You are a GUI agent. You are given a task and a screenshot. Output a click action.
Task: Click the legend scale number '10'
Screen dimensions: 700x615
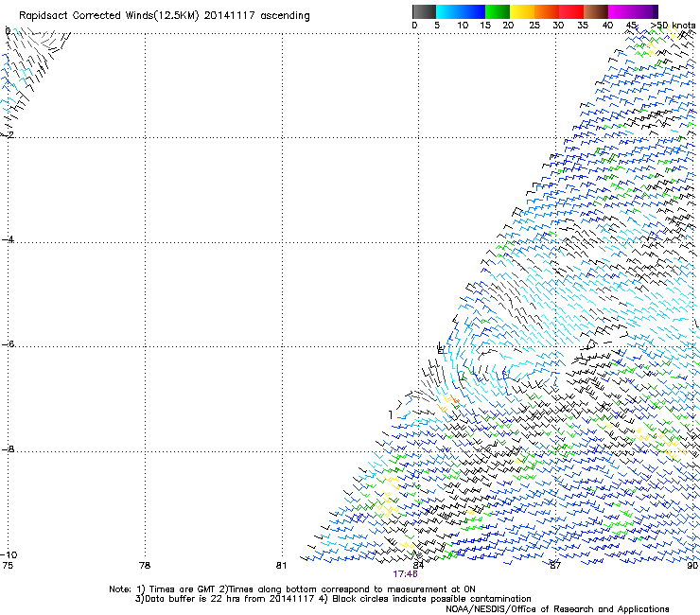pyautogui.click(x=463, y=26)
